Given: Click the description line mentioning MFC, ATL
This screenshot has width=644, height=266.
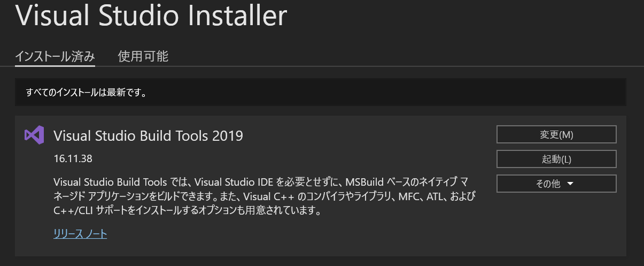Looking at the screenshot, I should tap(265, 195).
